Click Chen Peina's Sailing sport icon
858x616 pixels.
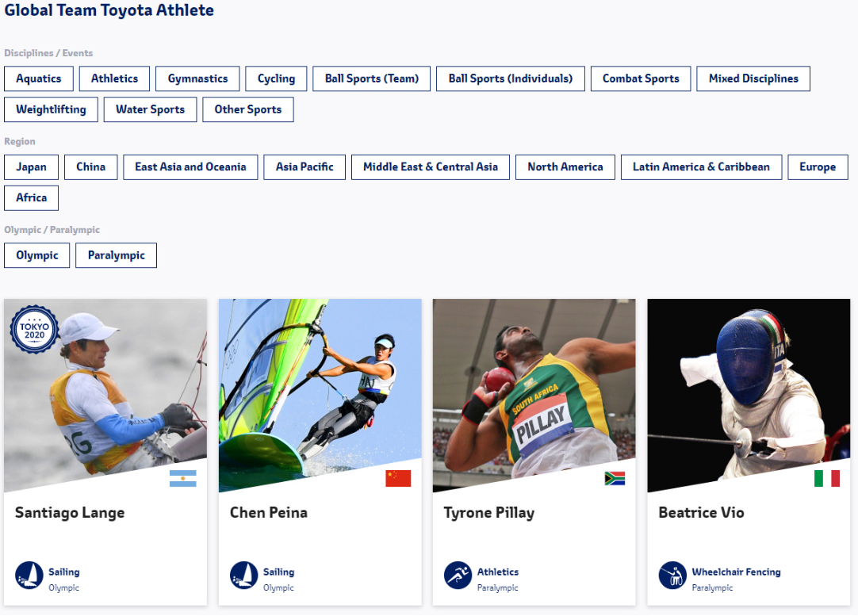(243, 576)
